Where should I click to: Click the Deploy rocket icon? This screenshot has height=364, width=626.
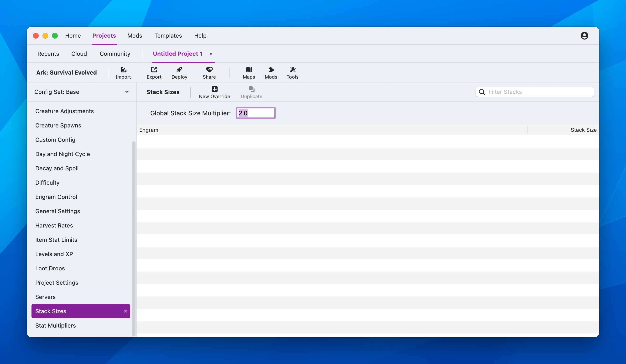pos(179,70)
